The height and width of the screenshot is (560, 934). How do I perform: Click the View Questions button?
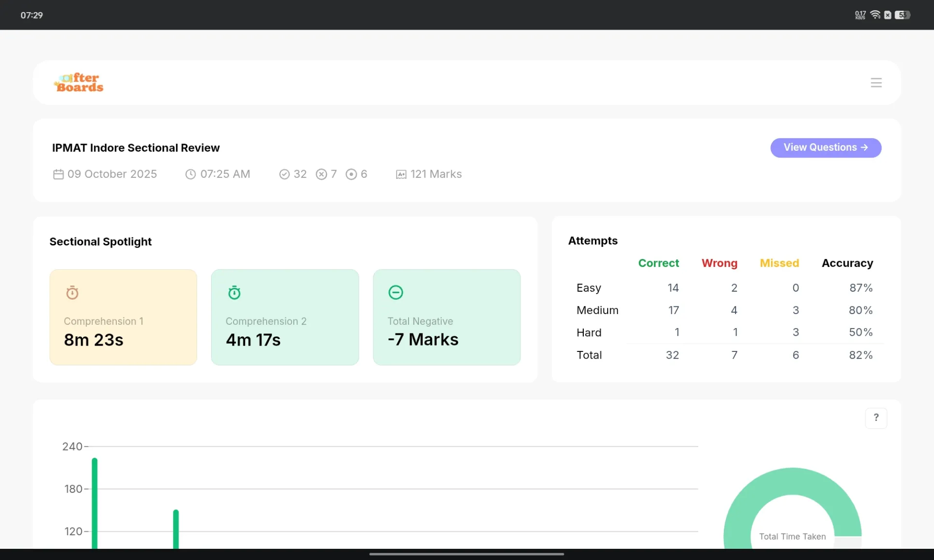coord(826,148)
